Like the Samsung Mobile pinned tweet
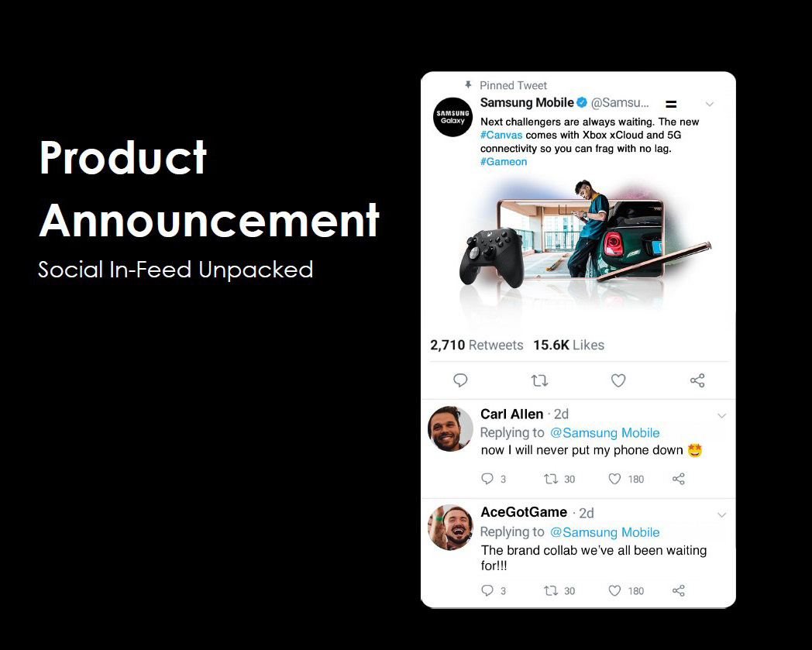The height and width of the screenshot is (650, 812). click(618, 380)
